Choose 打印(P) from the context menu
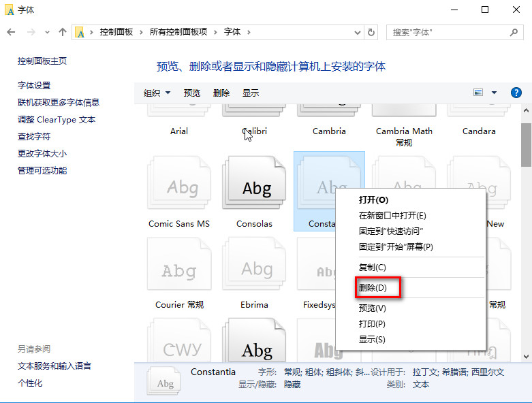This screenshot has width=532, height=403. click(x=372, y=324)
